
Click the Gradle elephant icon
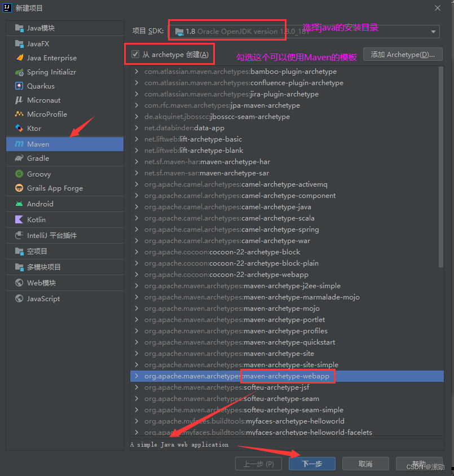[x=19, y=158]
